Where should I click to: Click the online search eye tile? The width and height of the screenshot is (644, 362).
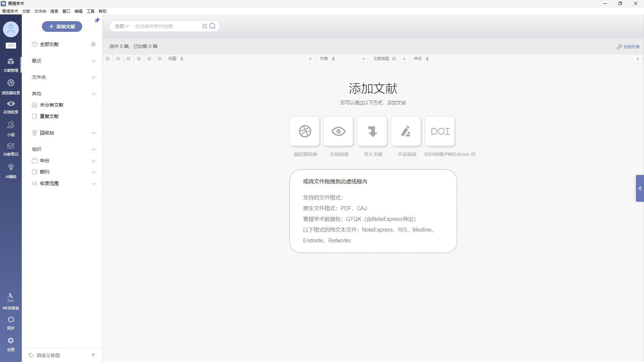click(x=338, y=131)
